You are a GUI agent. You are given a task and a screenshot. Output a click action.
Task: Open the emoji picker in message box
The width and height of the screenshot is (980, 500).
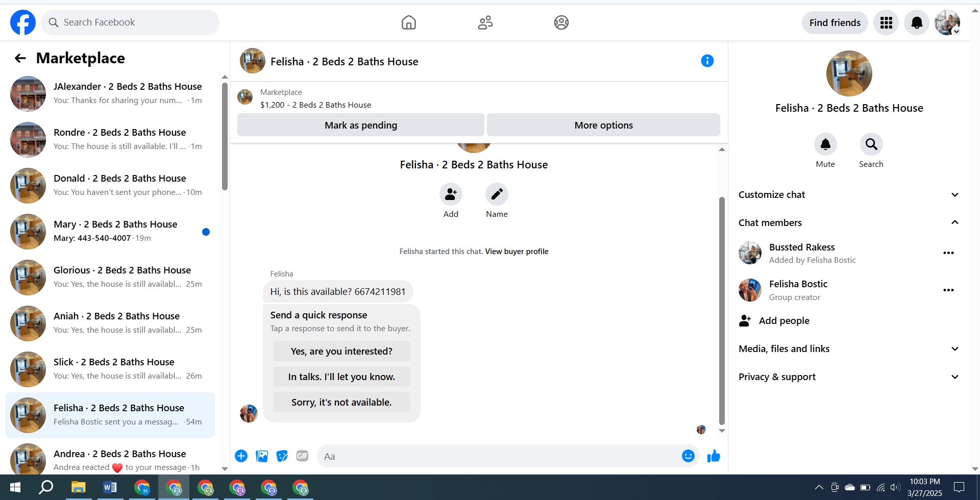coord(688,456)
